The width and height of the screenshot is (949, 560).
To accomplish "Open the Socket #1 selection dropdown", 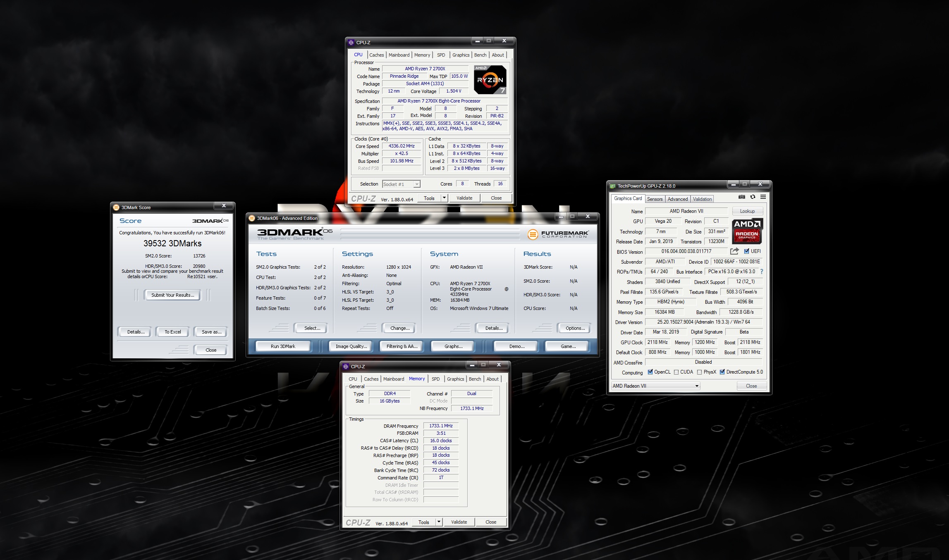I will click(x=401, y=184).
